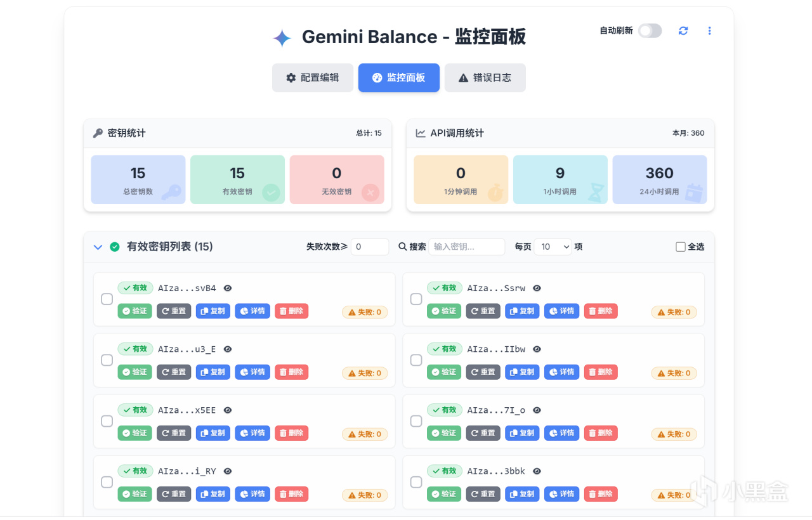The image size is (812, 520).
Task: Click 复制 button for key AIza...IIbw
Action: pos(522,372)
